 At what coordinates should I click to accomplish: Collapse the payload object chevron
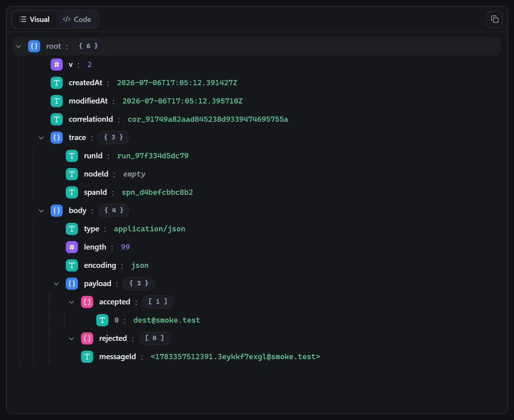click(x=56, y=284)
